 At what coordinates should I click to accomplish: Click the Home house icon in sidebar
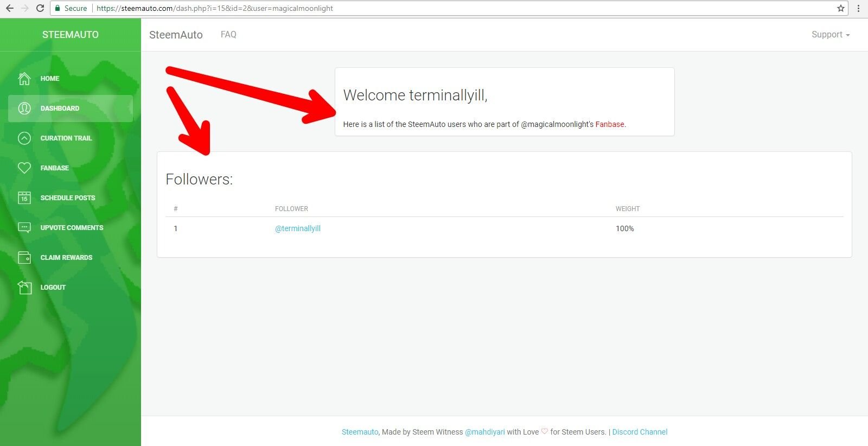[x=24, y=79]
